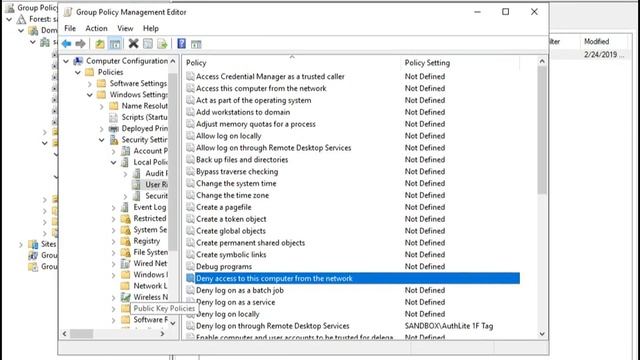Select the Security Options tree item
This screenshot has height=360, width=640.
point(156,196)
